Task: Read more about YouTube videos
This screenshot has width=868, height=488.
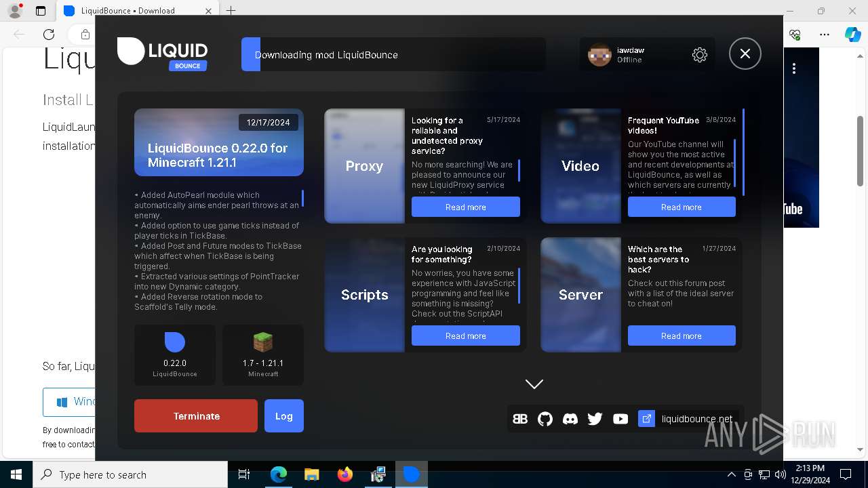Action: click(682, 207)
